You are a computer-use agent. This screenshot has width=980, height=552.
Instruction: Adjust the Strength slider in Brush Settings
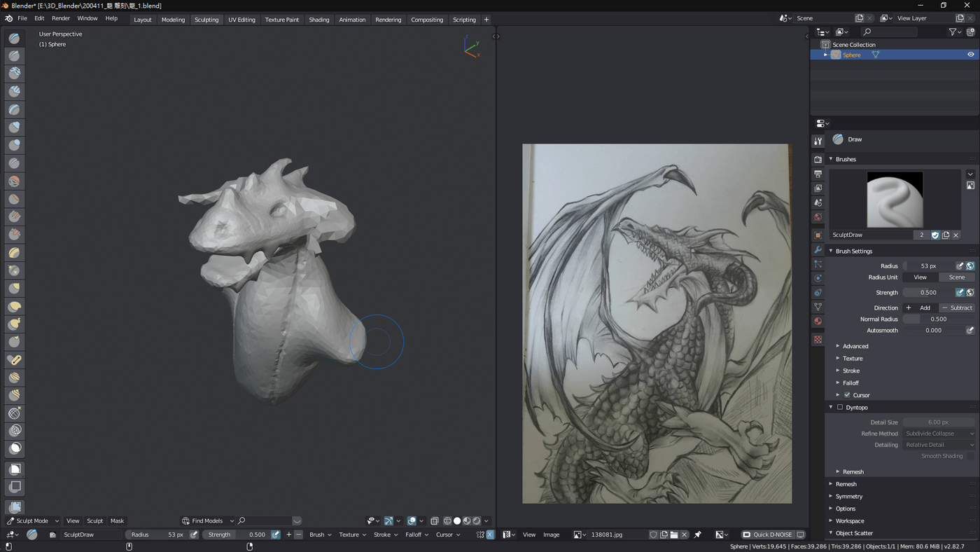(928, 293)
